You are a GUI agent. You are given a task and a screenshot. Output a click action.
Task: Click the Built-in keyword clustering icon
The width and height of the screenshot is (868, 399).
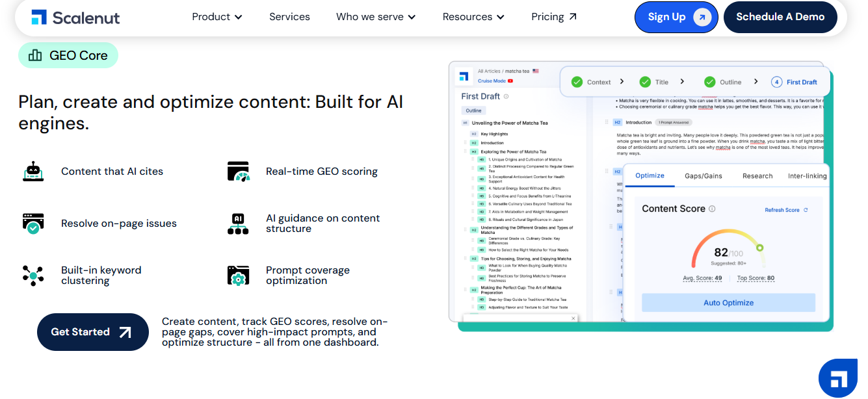(x=33, y=276)
